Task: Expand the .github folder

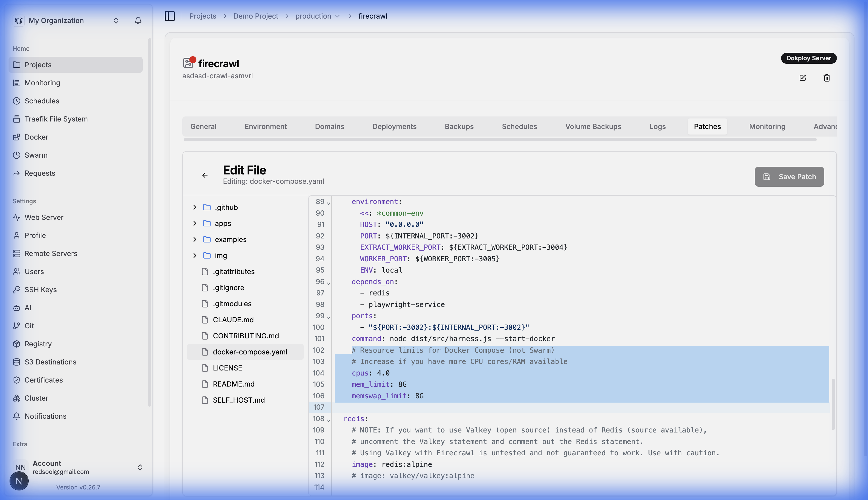Action: [x=195, y=207]
